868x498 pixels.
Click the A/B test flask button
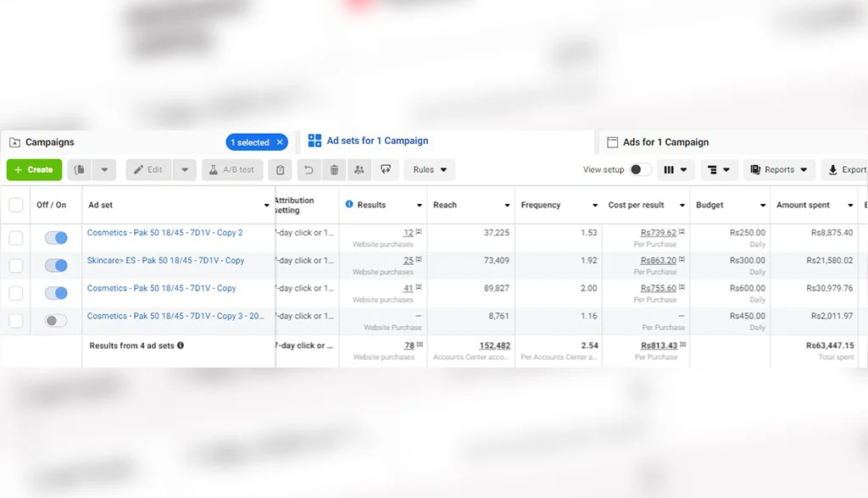click(232, 169)
